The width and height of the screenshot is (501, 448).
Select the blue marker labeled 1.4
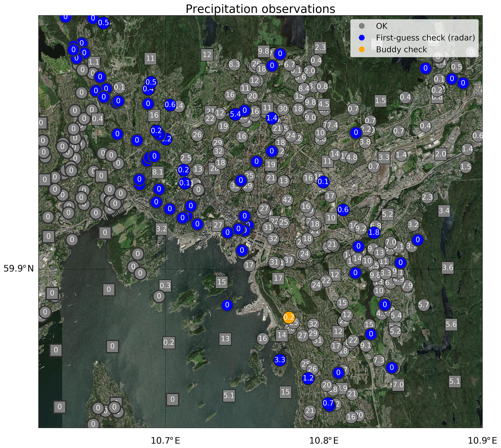click(272, 118)
